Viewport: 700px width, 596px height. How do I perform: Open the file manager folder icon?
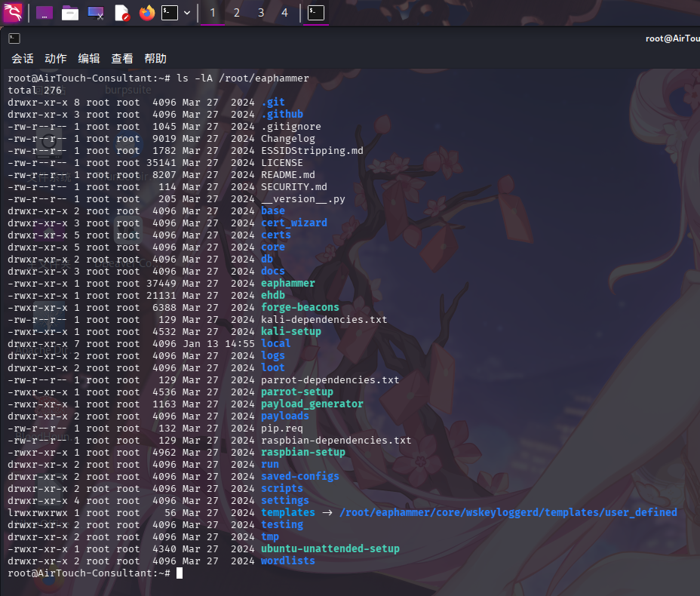(70, 13)
